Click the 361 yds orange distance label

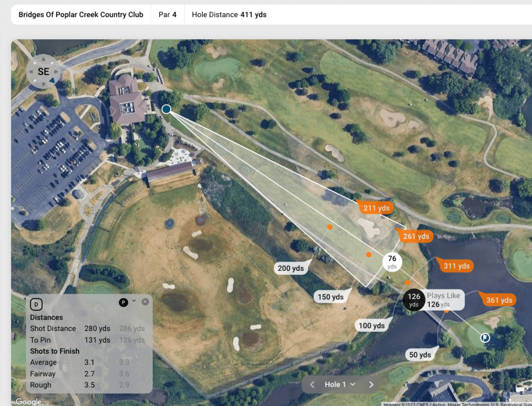tap(498, 300)
